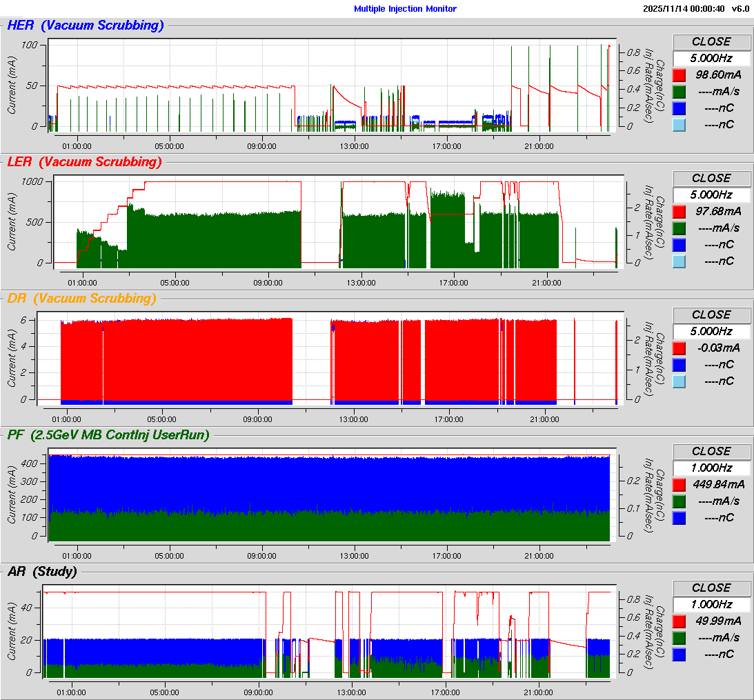The width and height of the screenshot is (754, 700).
Task: Click the 21:00:00 tick on the AR time axis
Action: coord(538,692)
